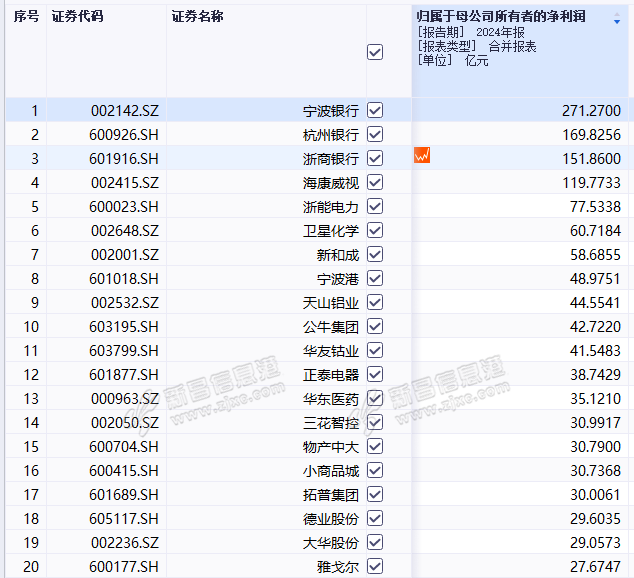Click the stock name 三花智控
Image resolution: width=634 pixels, height=578 pixels.
tap(331, 423)
